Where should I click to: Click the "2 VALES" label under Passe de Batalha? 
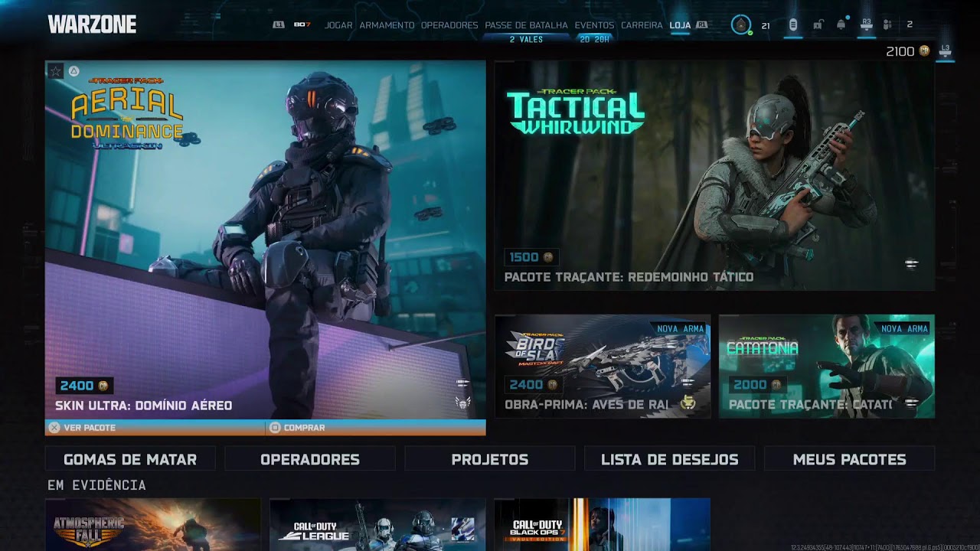[x=527, y=39]
